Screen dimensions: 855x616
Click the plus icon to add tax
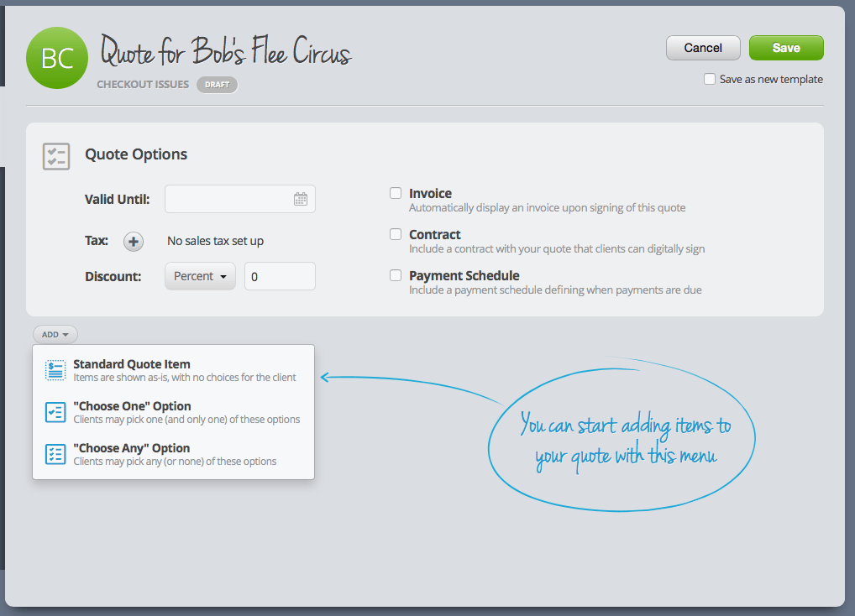coord(134,242)
